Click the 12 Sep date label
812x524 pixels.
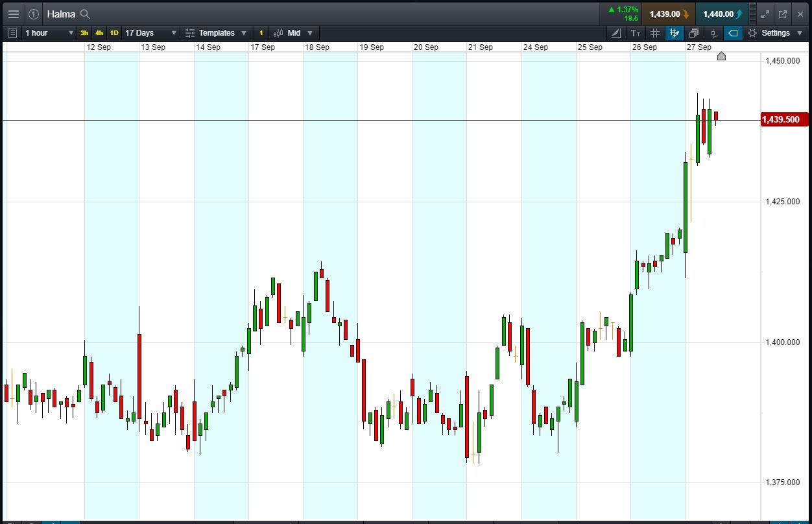click(99, 47)
